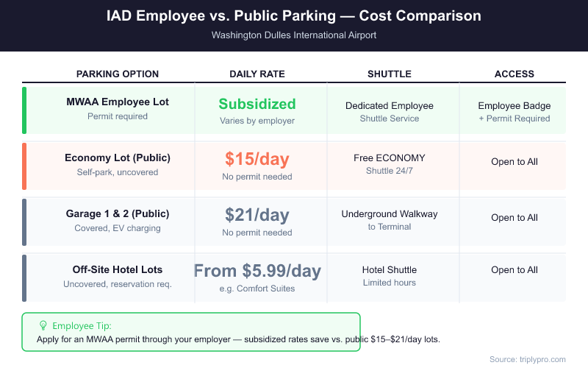Screen dimensions: 588x368
Task: Click the SHUTTLE column header
Action: coord(390,74)
